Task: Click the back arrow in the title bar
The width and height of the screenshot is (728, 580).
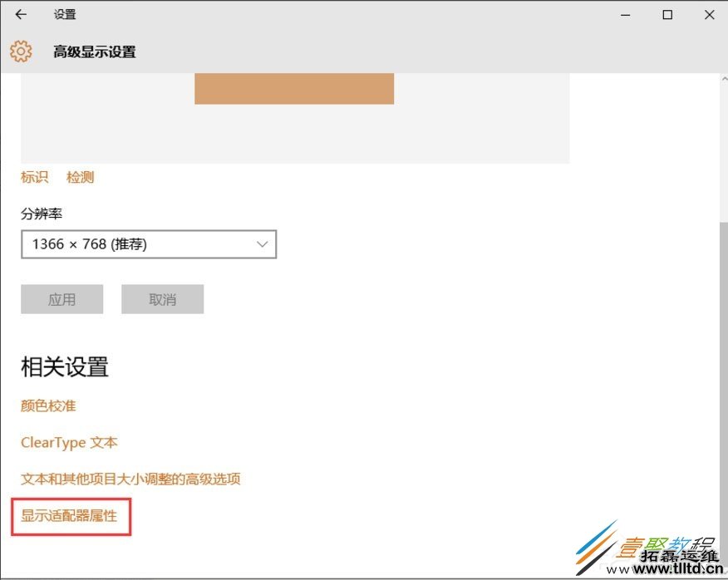Action: (x=20, y=14)
